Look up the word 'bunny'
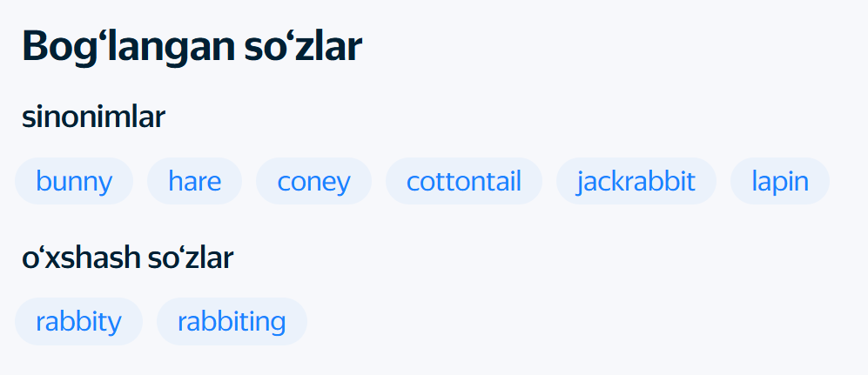This screenshot has width=868, height=375. (74, 181)
